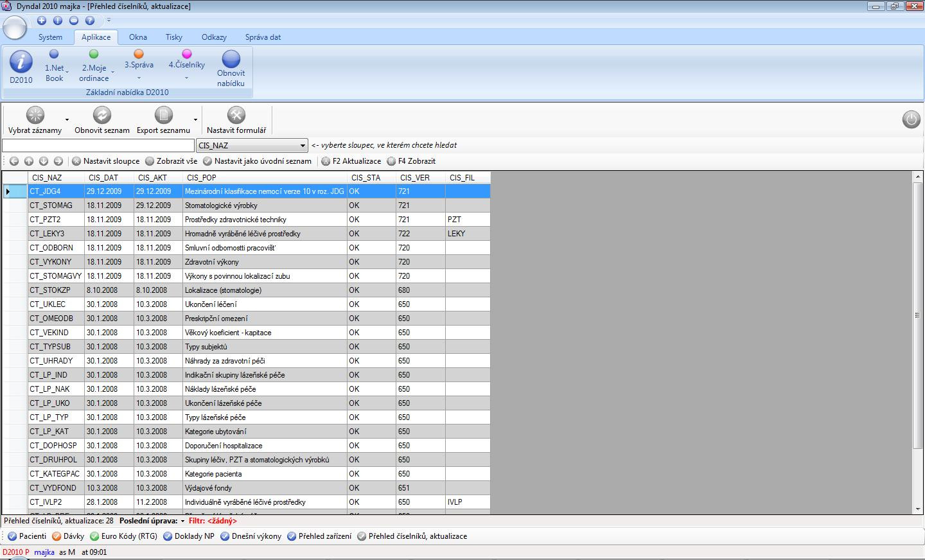
Task: Click the Obnovit seznam refresh icon
Action: click(101, 115)
